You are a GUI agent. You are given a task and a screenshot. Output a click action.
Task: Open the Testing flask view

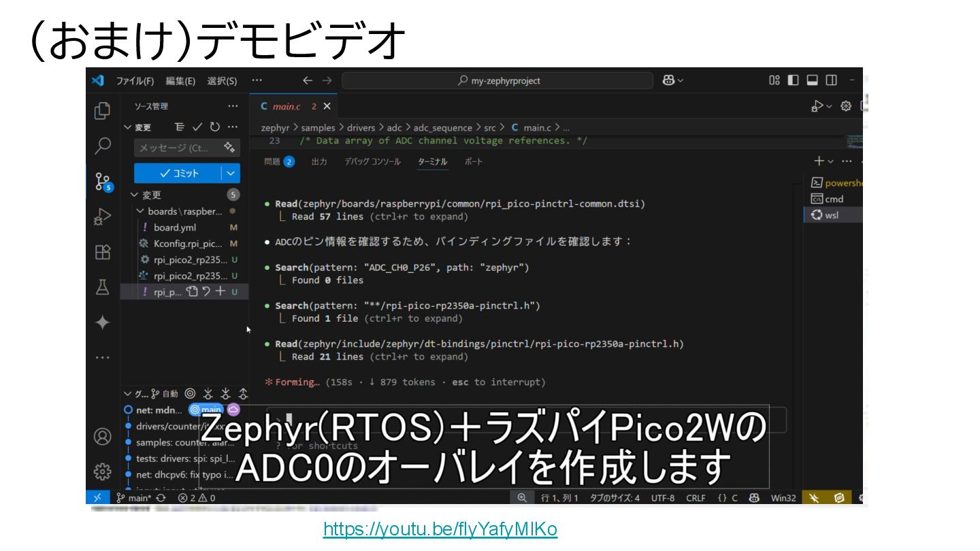(x=102, y=288)
